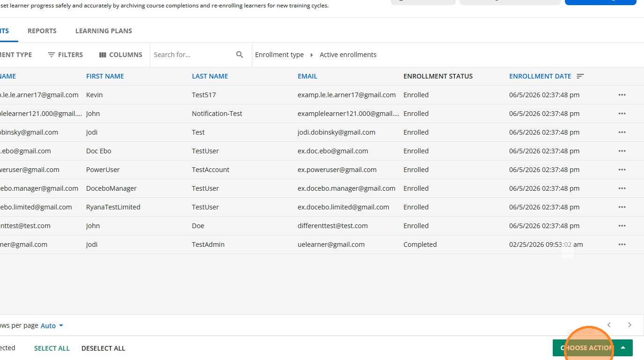Sort by Enrollment Date header
This screenshot has width=644, height=360.
[x=540, y=76]
